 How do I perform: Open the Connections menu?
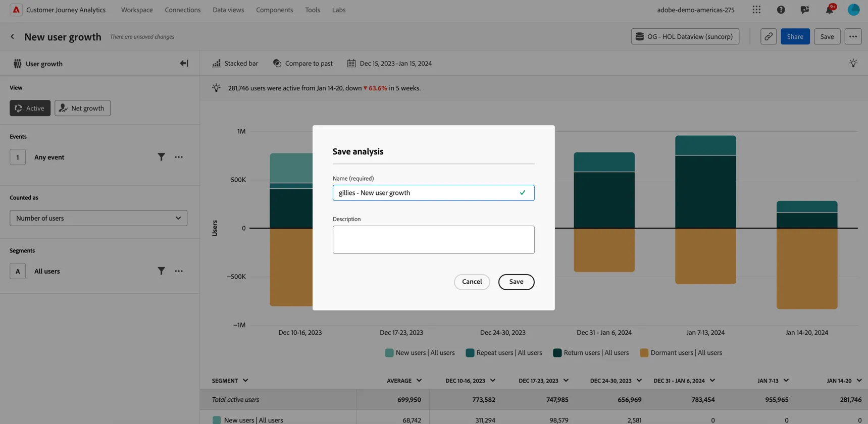182,10
